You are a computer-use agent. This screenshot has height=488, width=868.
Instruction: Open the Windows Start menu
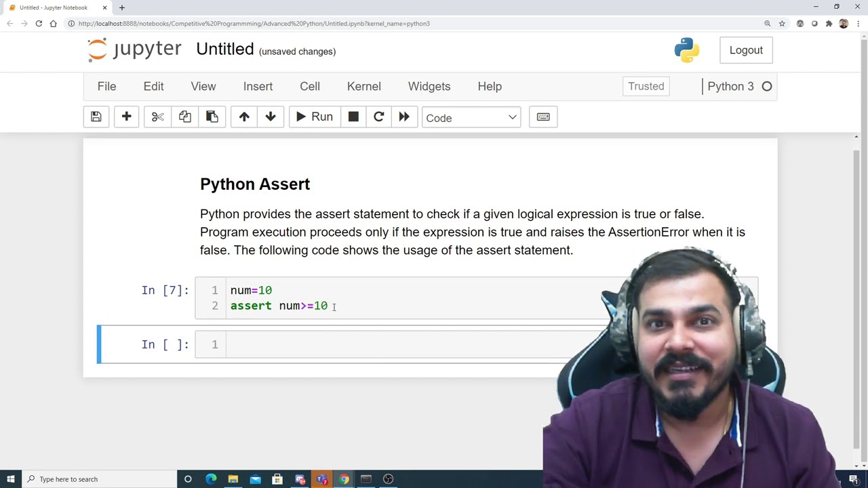[10, 479]
